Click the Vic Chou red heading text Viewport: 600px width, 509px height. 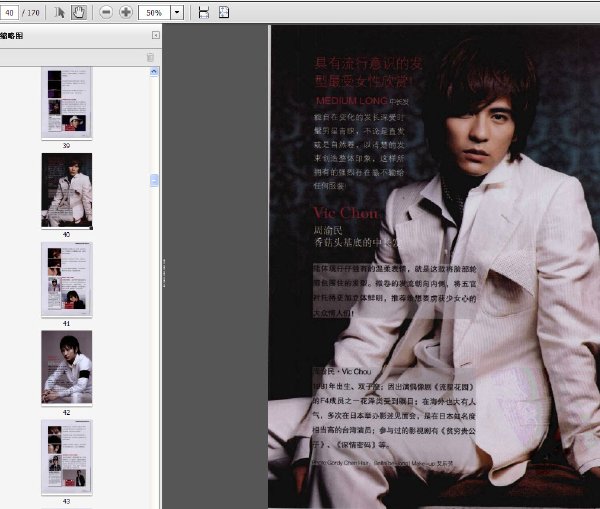(346, 213)
